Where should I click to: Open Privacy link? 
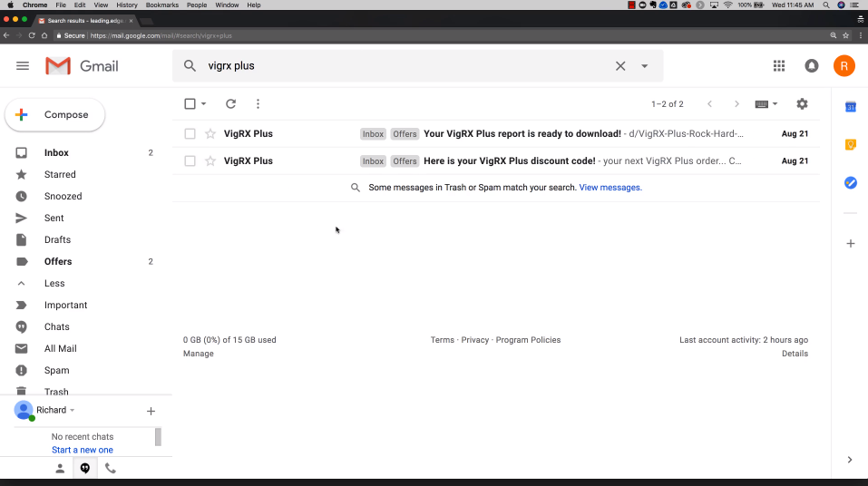tap(475, 340)
